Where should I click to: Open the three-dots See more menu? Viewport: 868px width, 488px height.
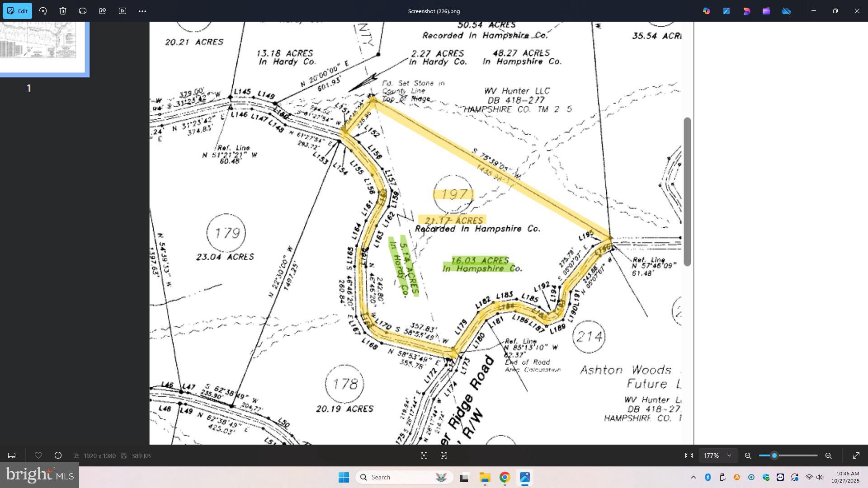[x=142, y=11]
